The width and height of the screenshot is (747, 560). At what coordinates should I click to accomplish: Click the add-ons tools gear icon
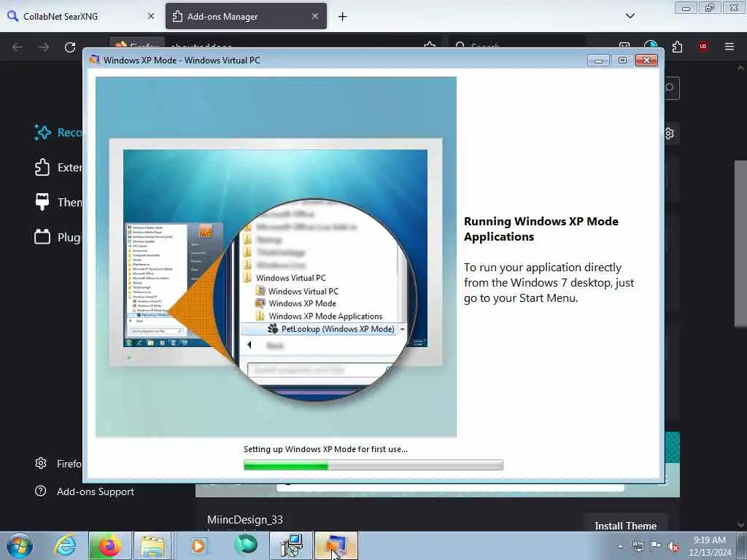670,133
